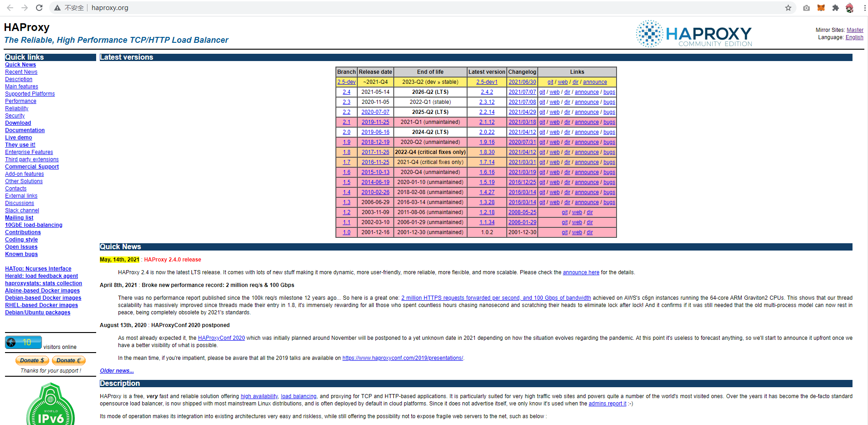Open latest version 2.4.2 link
Viewport: 868px width, 425px height.
click(x=487, y=92)
